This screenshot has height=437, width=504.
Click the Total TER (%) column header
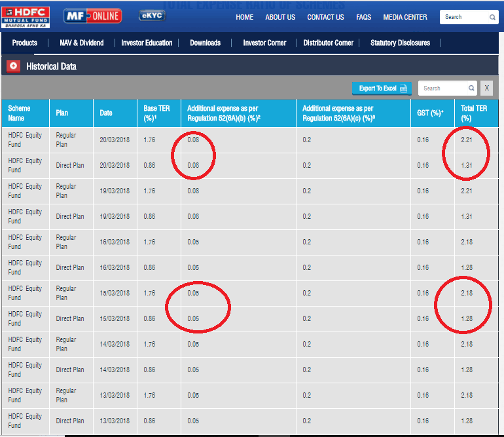coord(477,113)
